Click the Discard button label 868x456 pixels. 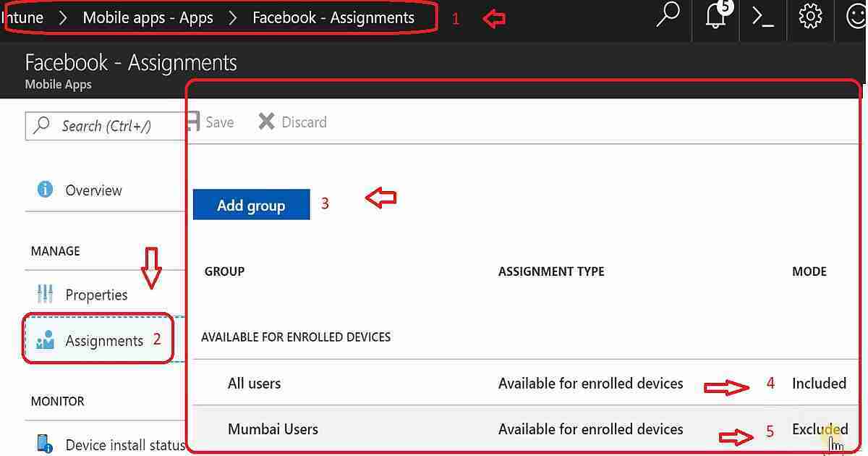[x=304, y=122]
